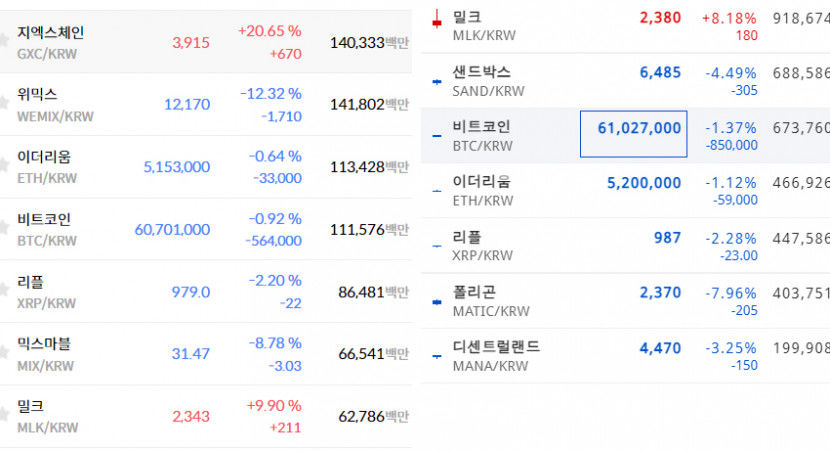Viewport: 830px width, 452px height.
Task: Click the candle icon beside MATIC/KRW
Action: point(436,301)
